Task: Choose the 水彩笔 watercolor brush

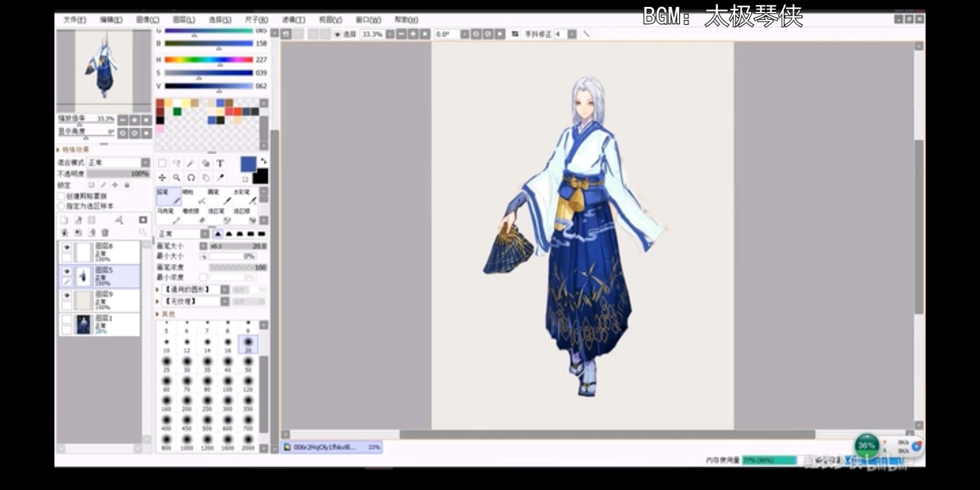Action: 245,196
